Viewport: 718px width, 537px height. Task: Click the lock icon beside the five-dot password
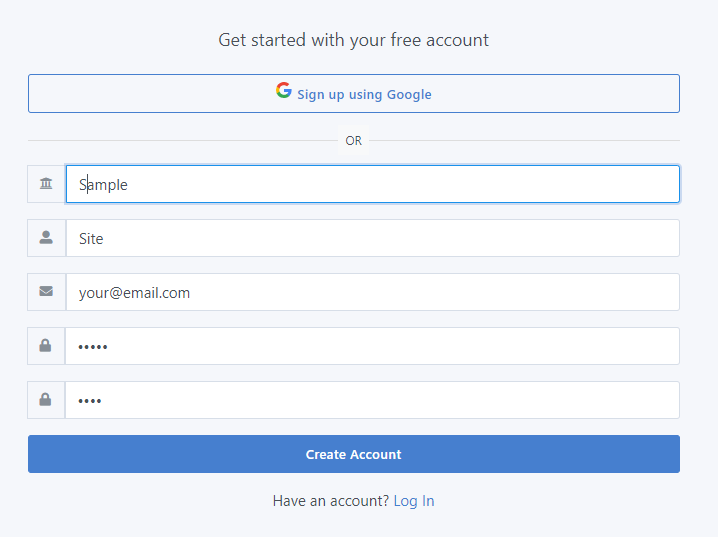coord(46,346)
